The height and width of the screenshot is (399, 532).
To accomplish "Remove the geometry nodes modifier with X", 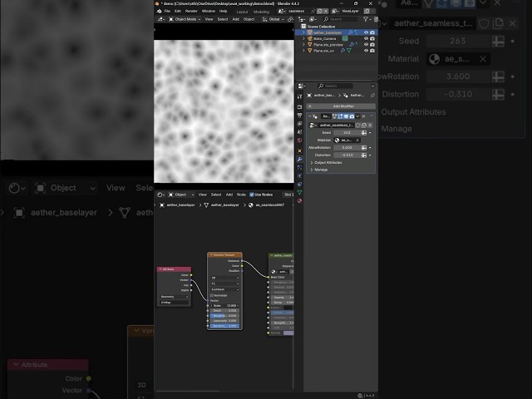I will click(364, 116).
